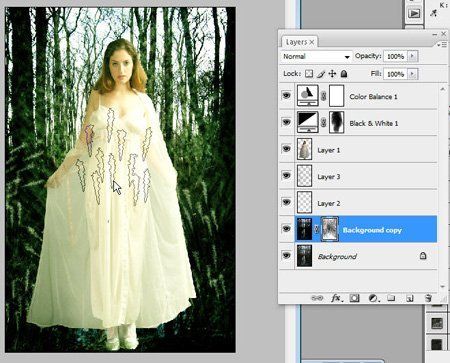This screenshot has width=450, height=363.
Task: Open the Normal blend mode dropdown
Action: pyautogui.click(x=316, y=56)
